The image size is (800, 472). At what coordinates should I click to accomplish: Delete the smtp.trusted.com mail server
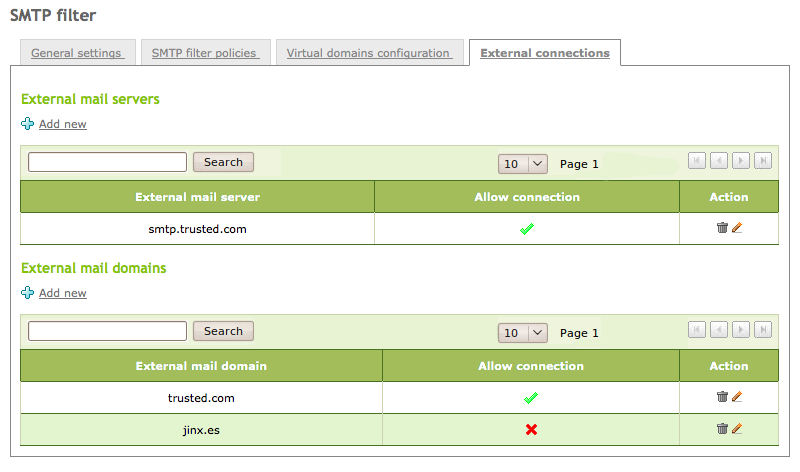[x=722, y=228]
